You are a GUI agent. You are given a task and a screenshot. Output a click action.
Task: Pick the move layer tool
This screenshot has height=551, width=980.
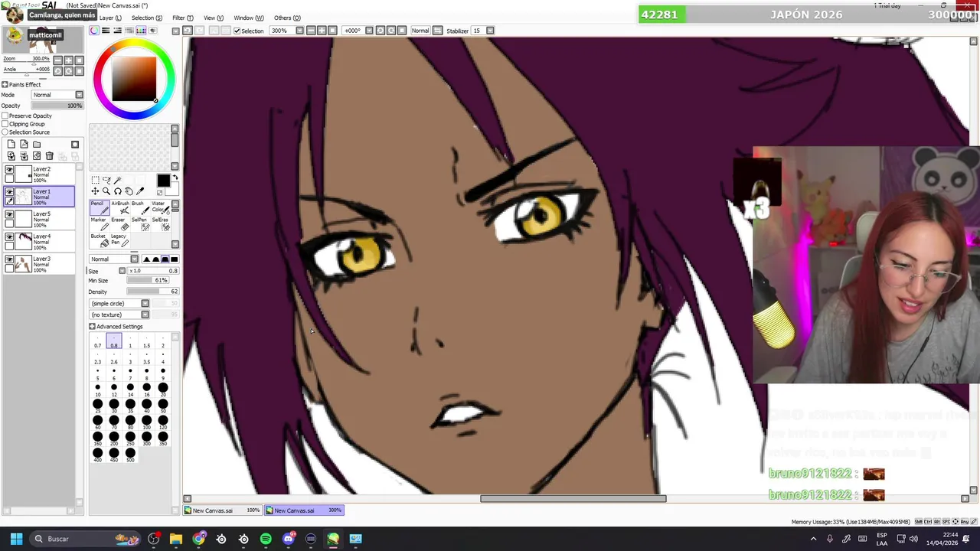[x=95, y=191]
